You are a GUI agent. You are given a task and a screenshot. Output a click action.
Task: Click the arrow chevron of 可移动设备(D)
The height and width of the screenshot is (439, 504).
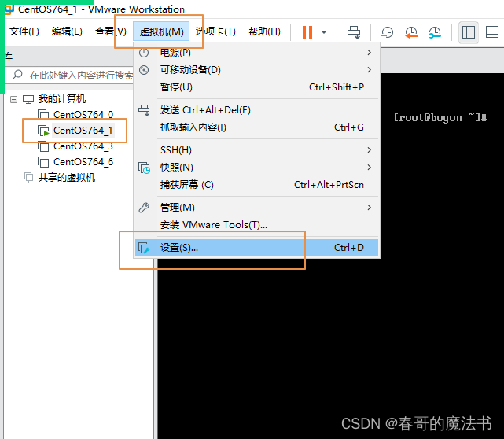[x=370, y=70]
